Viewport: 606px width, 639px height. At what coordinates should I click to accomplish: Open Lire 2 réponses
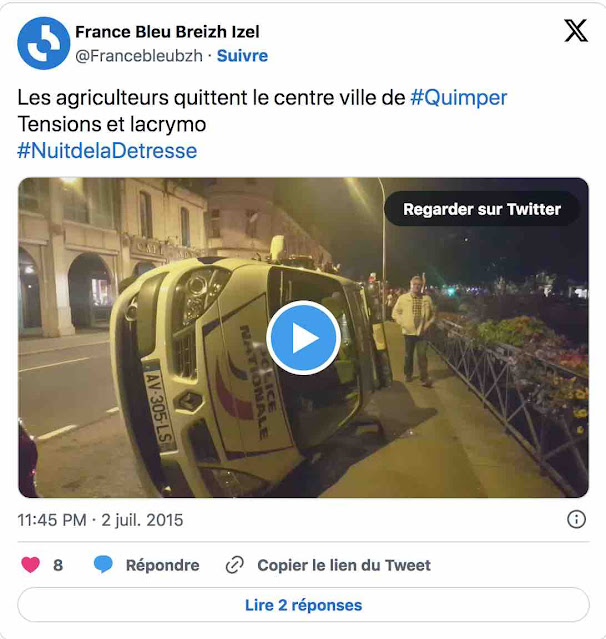(x=304, y=605)
